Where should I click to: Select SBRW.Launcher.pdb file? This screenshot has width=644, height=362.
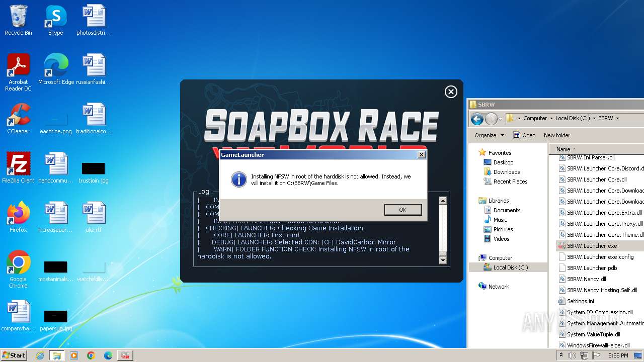[592, 268]
